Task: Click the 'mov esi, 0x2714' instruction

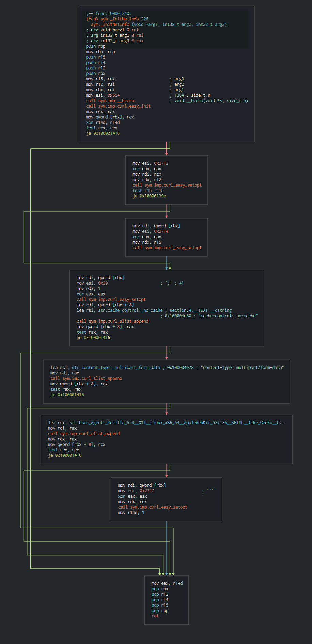Action: (x=150, y=231)
